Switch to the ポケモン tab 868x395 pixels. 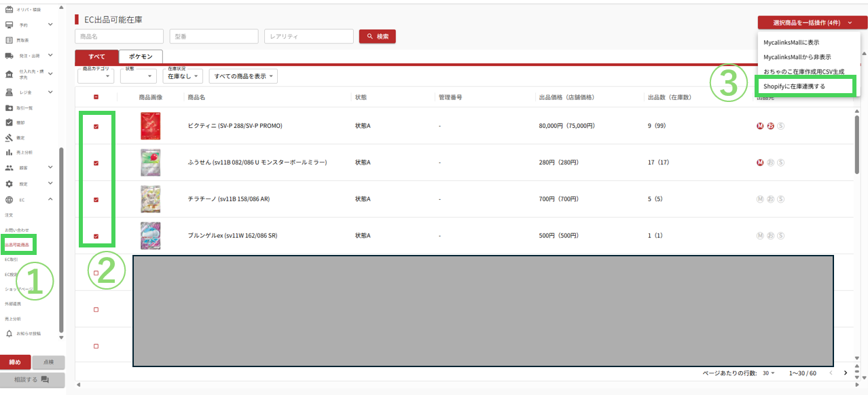pyautogui.click(x=141, y=56)
